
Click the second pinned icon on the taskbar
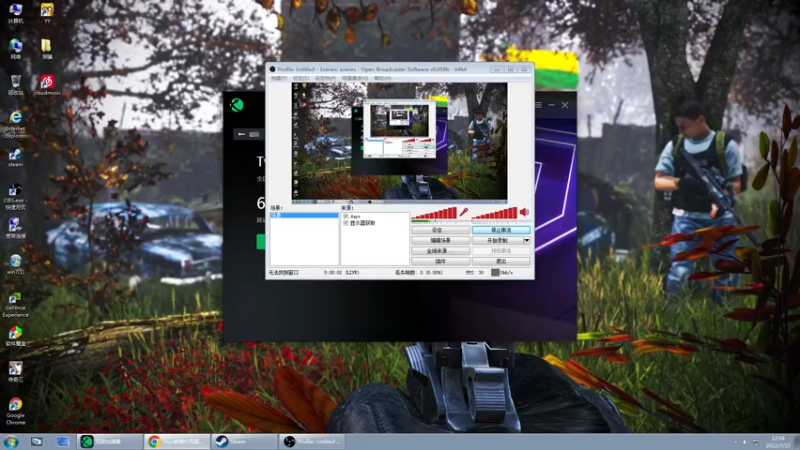coord(37,441)
